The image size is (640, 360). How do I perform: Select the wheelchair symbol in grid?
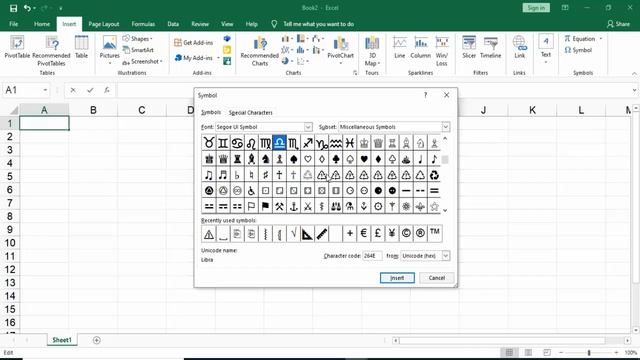pos(251,191)
